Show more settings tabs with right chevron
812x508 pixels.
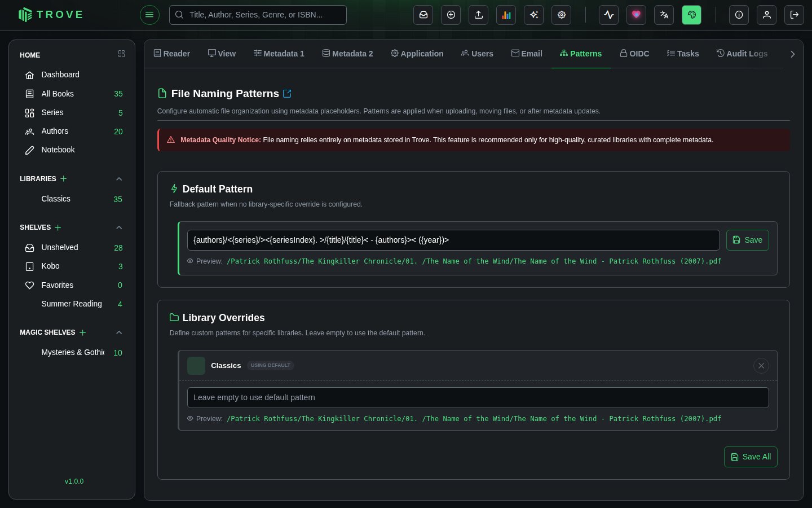point(793,54)
